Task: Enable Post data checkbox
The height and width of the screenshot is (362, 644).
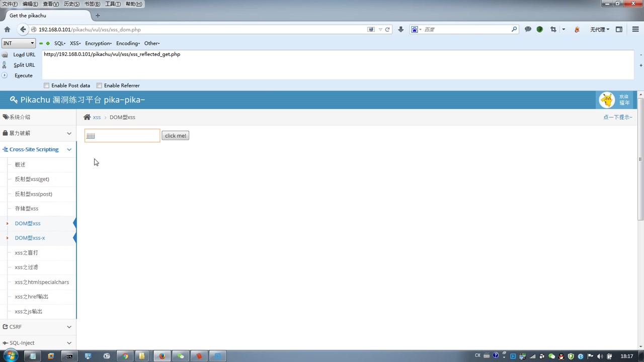Action: tap(46, 85)
